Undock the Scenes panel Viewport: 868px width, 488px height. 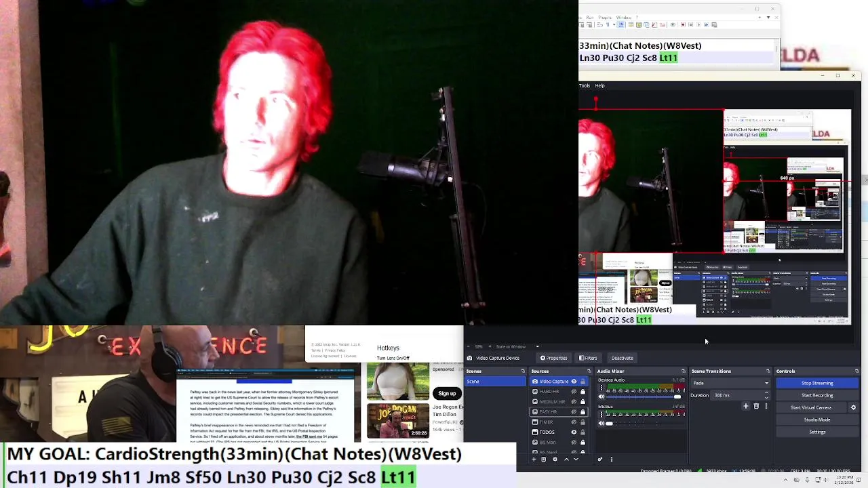pos(523,371)
